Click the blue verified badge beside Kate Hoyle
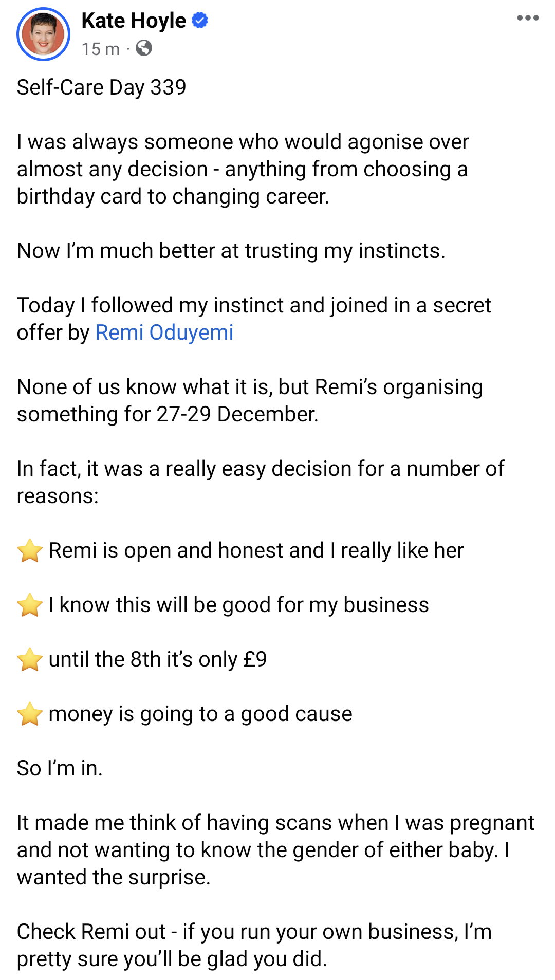The image size is (555, 980). pos(200,21)
